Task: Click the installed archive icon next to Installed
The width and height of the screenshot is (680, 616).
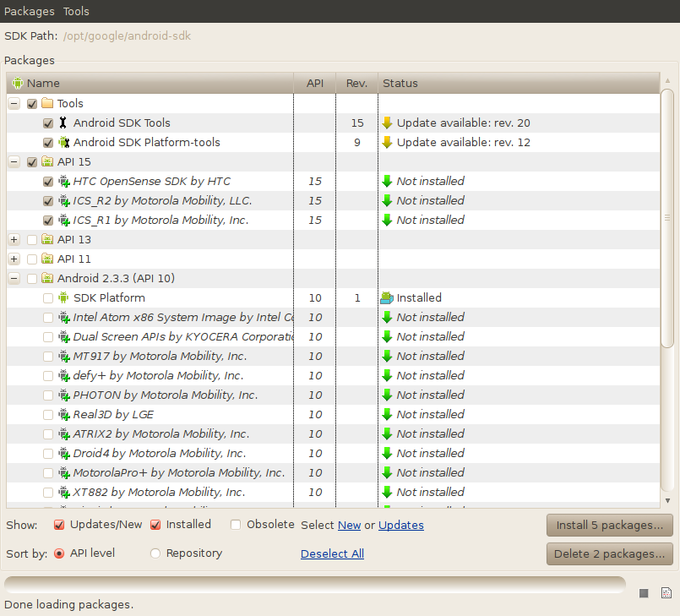Action: tap(389, 297)
